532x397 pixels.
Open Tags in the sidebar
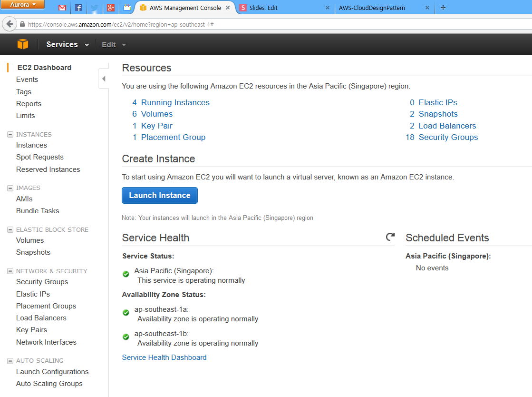24,92
